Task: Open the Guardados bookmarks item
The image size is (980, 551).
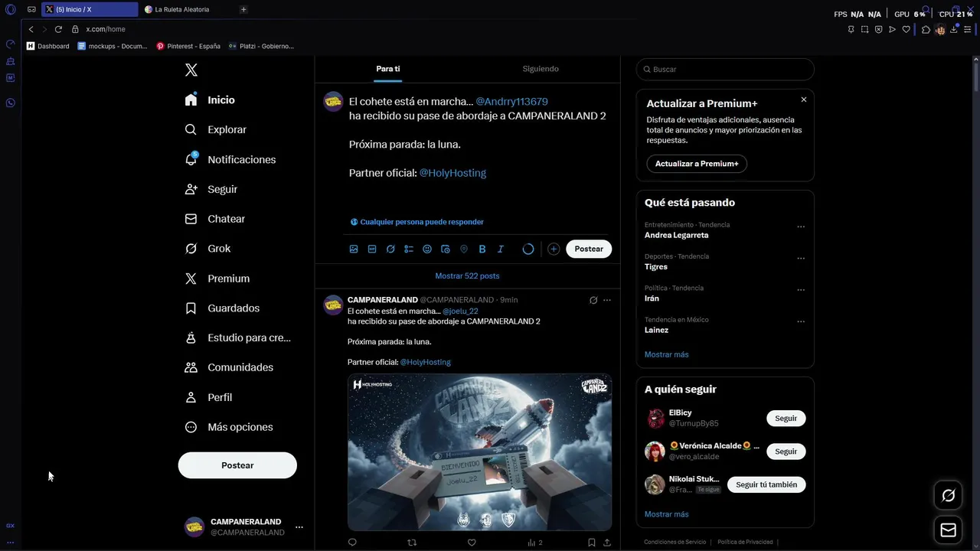Action: [x=222, y=308]
